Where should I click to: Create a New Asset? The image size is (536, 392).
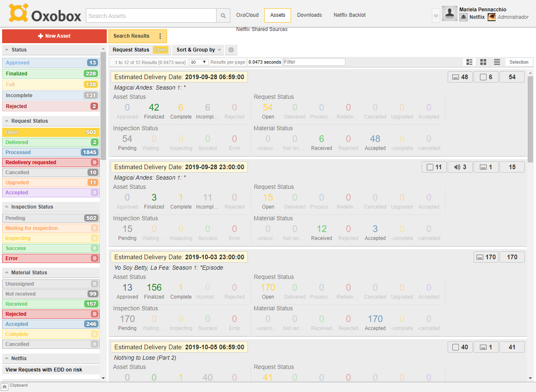pos(54,36)
